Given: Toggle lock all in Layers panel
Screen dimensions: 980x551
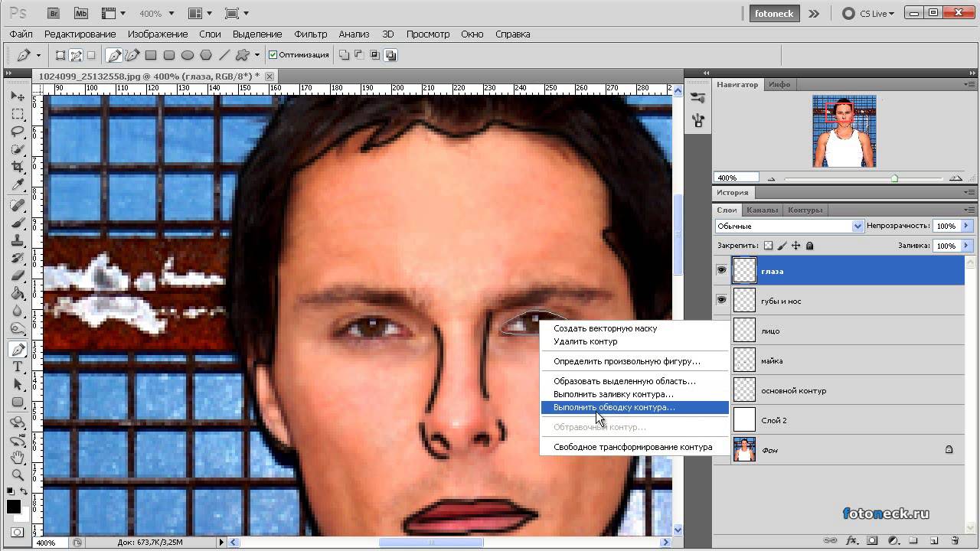Looking at the screenshot, I should tap(810, 246).
